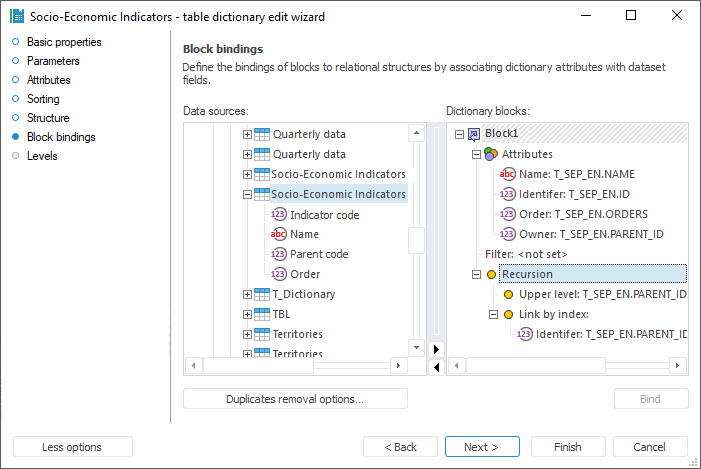This screenshot has height=469, width=701.
Task: Collapse the selected Socio-Economic Indicators table
Action: (247, 194)
